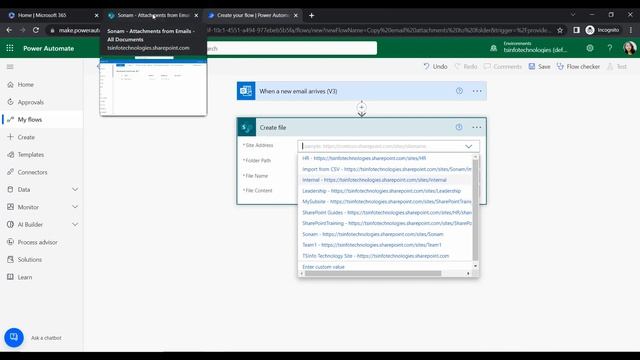This screenshot has width=640, height=360.
Task: Go back in browser history
Action: tap(9, 30)
